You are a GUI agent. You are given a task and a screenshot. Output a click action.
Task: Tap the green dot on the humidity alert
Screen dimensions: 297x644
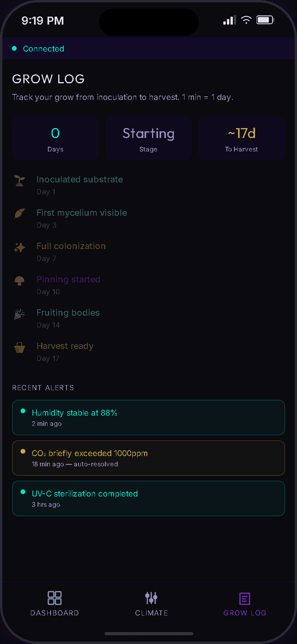point(23,411)
